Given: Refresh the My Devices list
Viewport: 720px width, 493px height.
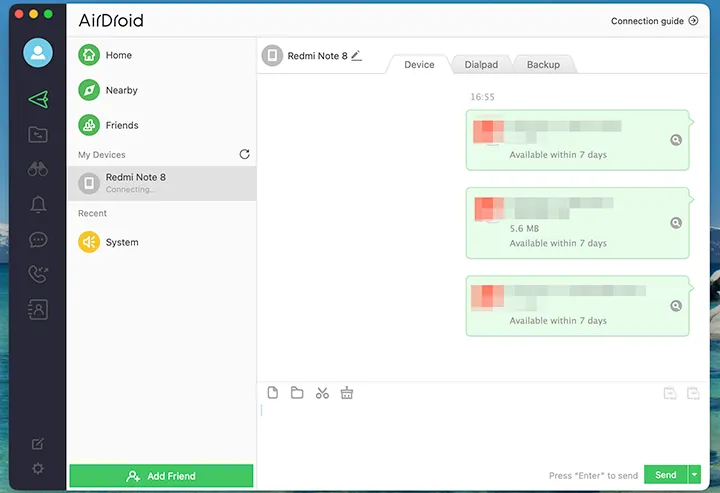Looking at the screenshot, I should tap(244, 154).
